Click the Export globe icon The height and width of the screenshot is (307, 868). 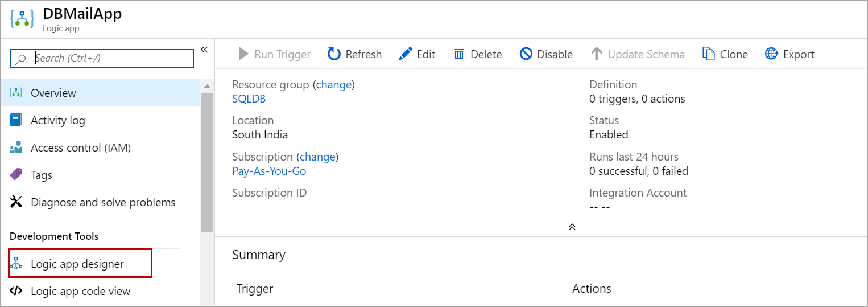click(x=771, y=54)
